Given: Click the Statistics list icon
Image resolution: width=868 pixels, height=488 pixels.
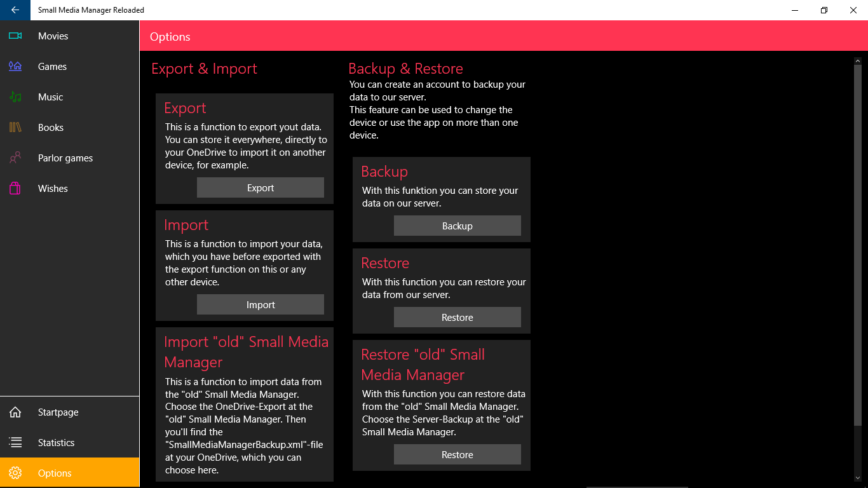Looking at the screenshot, I should pos(15,442).
